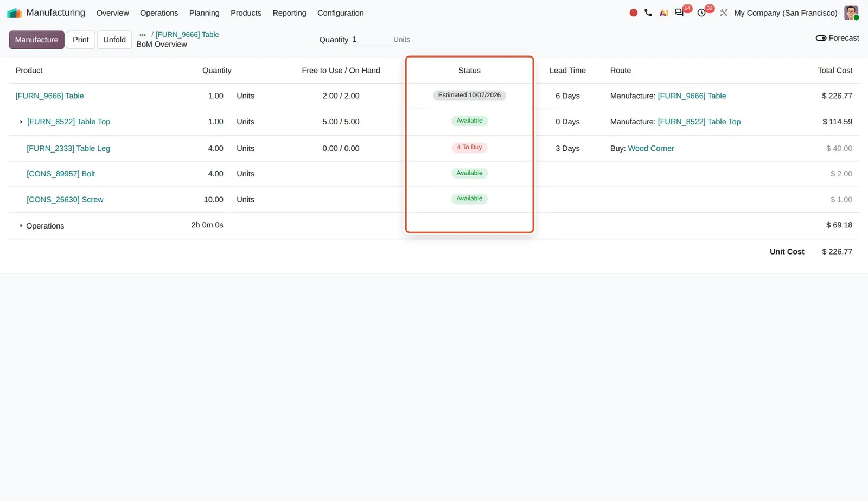Click the 0.00 / 0.00 stock value
This screenshot has width=868, height=501.
[x=341, y=148]
